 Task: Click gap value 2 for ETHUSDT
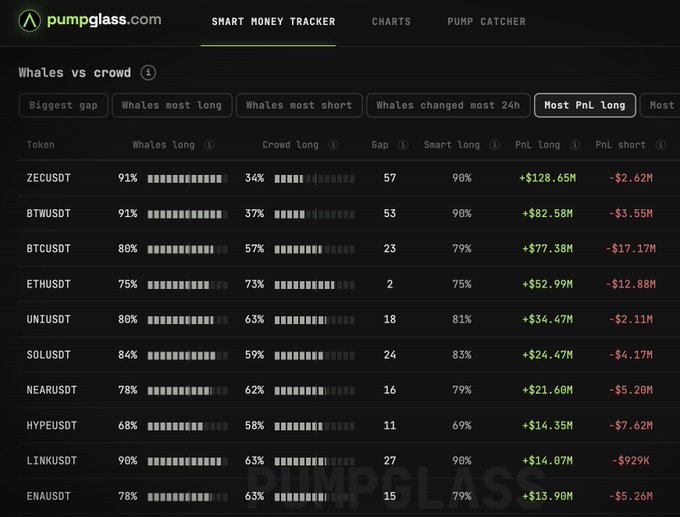(389, 284)
